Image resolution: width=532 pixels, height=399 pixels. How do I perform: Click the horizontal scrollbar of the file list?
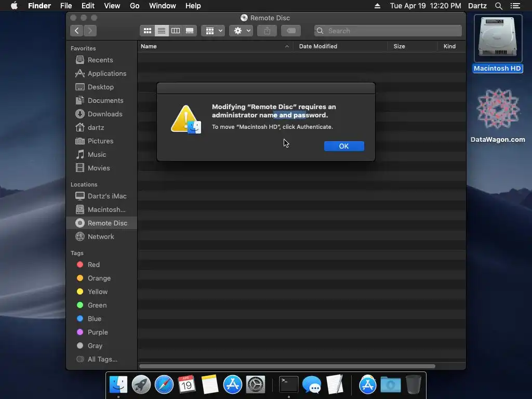pos(287,366)
